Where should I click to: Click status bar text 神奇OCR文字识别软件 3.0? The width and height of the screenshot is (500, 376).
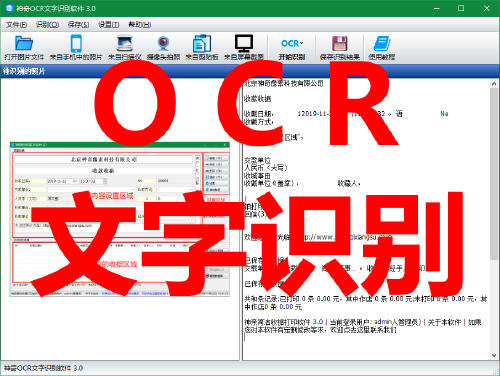44,368
